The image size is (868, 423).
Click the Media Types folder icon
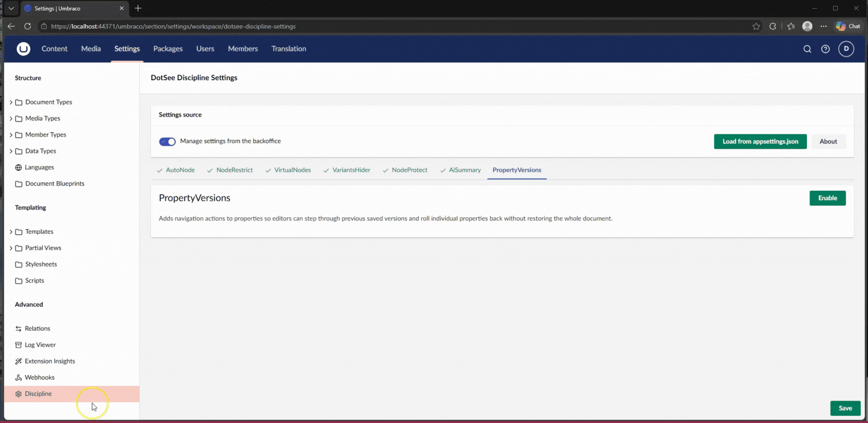[x=19, y=119]
